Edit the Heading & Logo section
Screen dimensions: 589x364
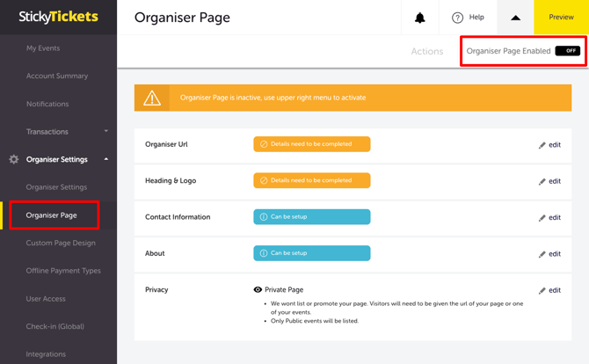click(x=555, y=181)
